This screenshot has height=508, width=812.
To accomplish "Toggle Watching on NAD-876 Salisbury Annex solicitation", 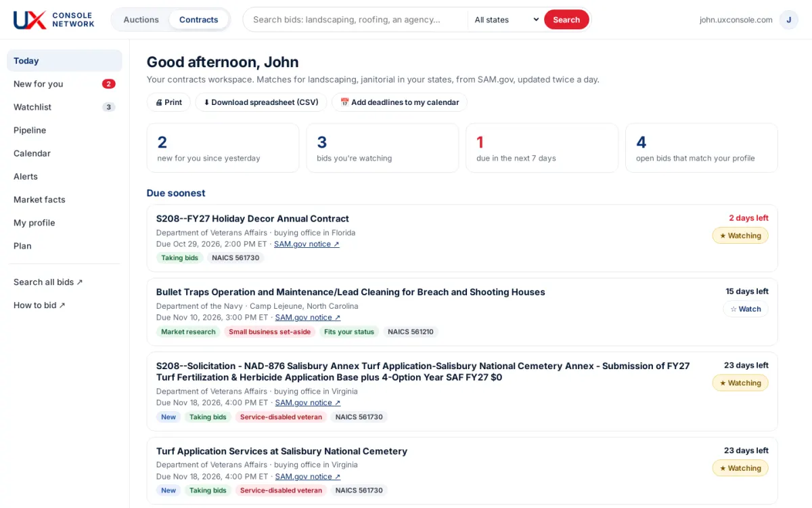I will pyautogui.click(x=740, y=383).
